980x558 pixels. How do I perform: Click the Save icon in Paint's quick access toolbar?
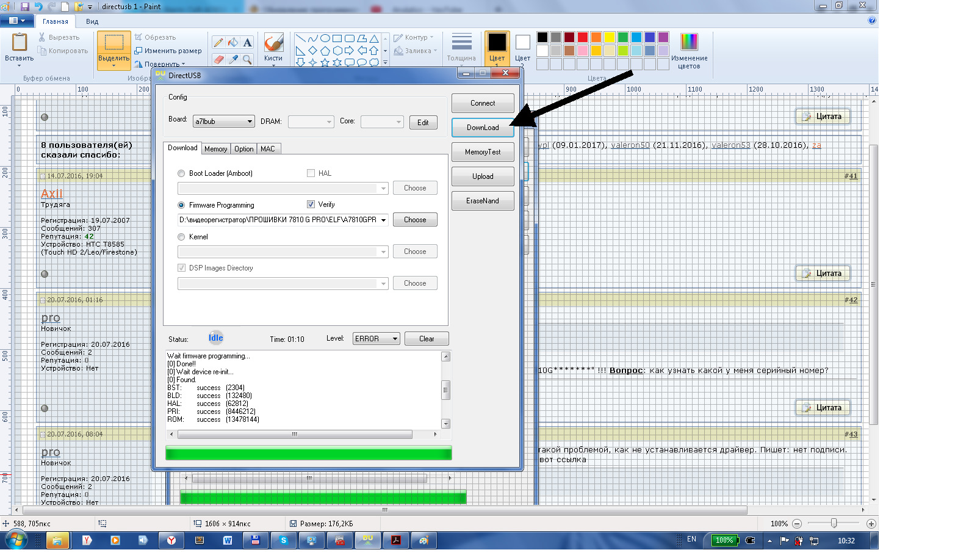click(x=25, y=7)
